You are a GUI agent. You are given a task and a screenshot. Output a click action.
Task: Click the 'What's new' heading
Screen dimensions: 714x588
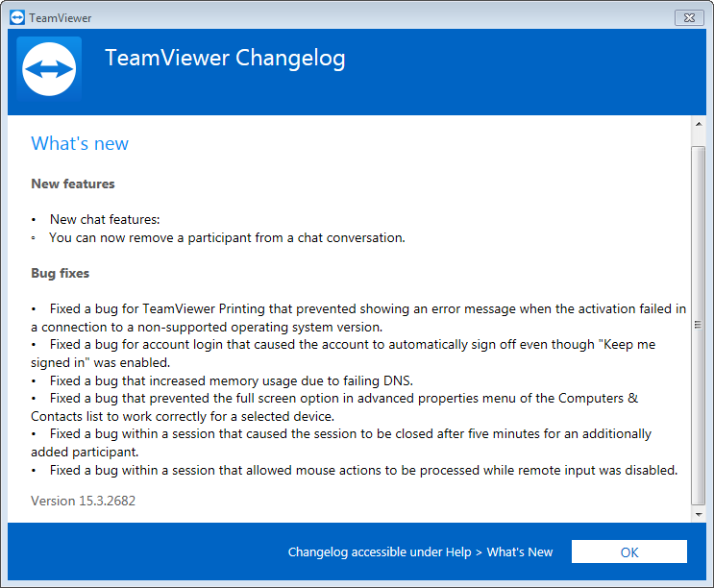pyautogui.click(x=80, y=143)
